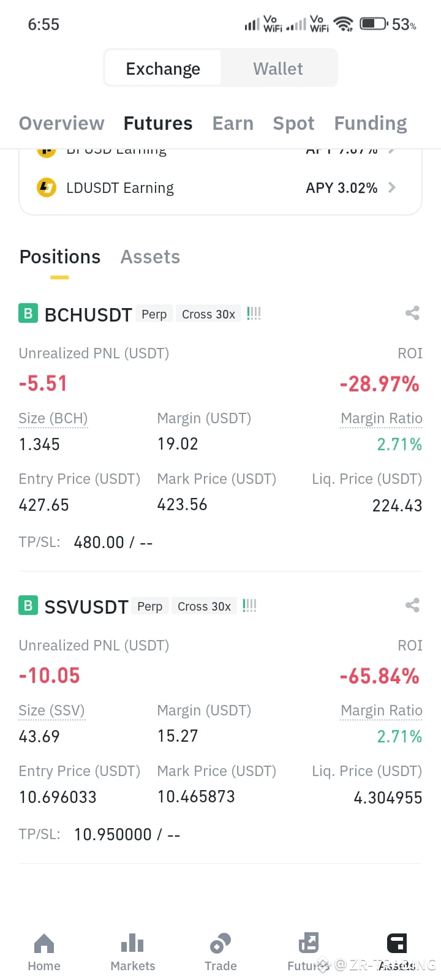
Task: Open the Earn tab
Action: tap(233, 123)
